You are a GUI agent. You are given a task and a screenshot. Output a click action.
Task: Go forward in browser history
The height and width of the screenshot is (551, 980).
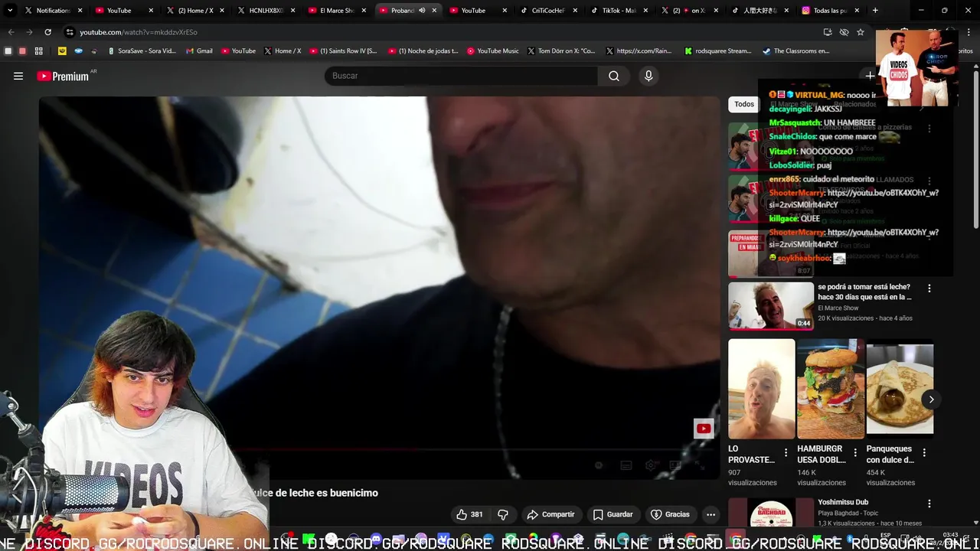tap(29, 32)
